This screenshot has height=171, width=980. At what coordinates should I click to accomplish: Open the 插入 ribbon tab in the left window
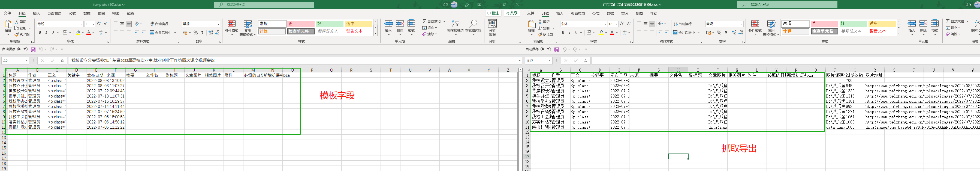click(36, 13)
